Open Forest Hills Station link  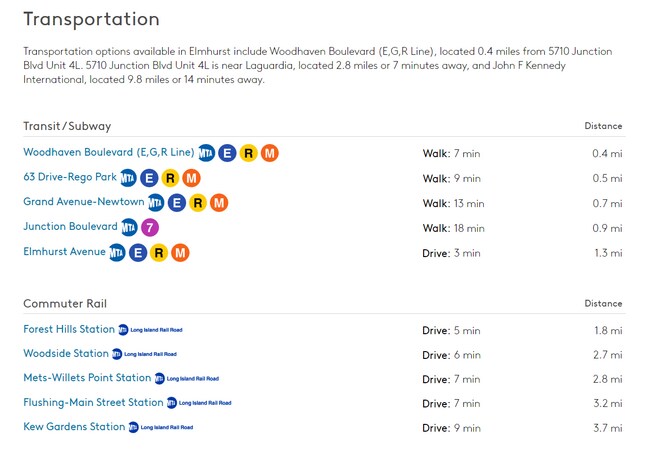pyautogui.click(x=69, y=329)
